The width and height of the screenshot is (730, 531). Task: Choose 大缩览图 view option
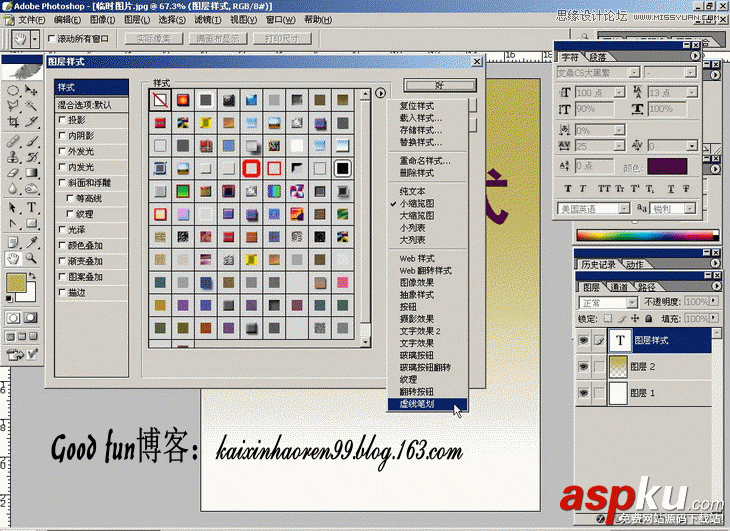417,215
